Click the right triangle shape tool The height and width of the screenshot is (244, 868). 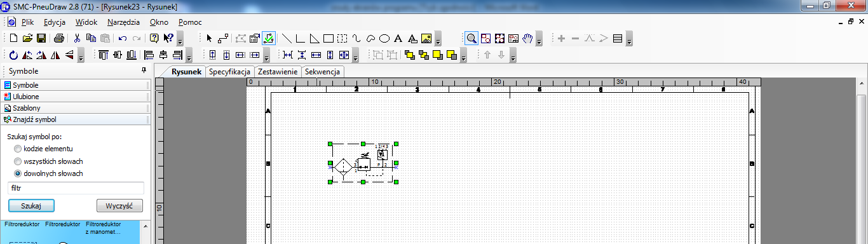tap(315, 38)
